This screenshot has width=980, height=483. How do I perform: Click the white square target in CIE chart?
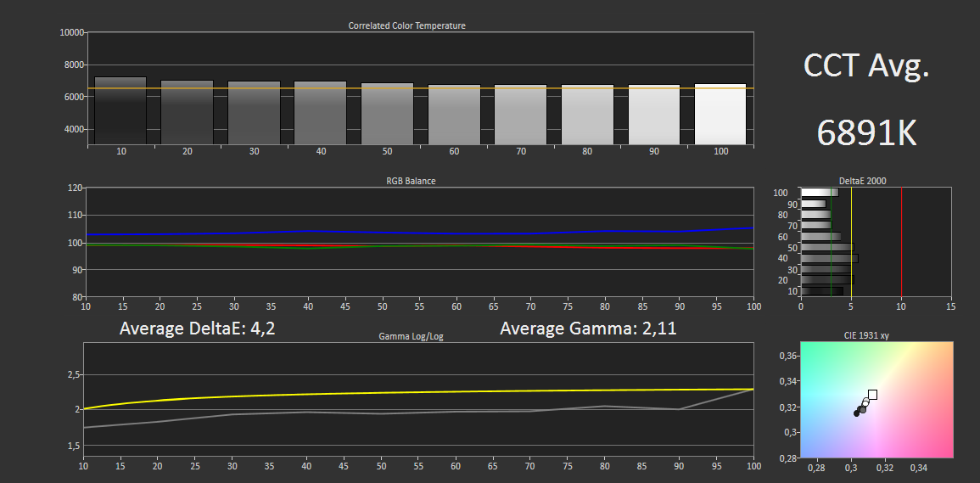872,395
